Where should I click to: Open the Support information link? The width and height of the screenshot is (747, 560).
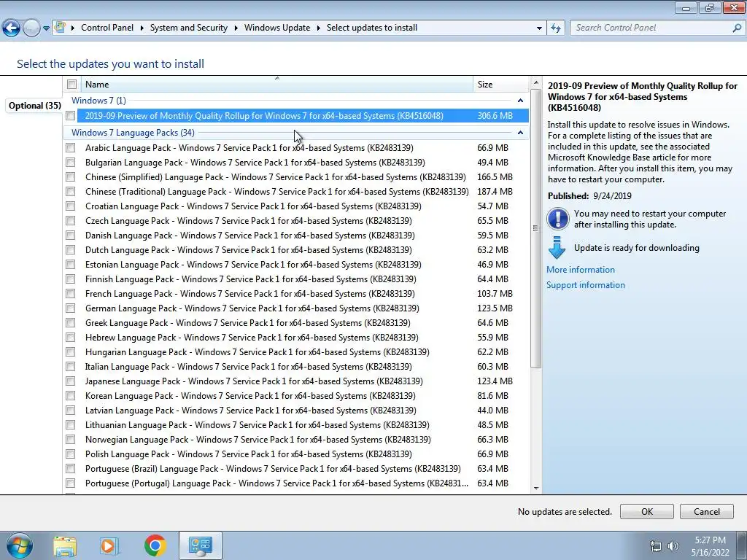tap(586, 285)
